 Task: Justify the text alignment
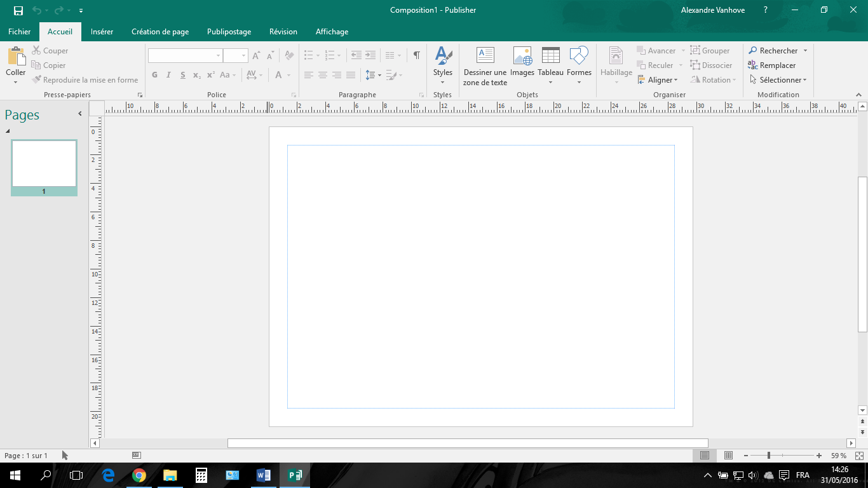[351, 75]
